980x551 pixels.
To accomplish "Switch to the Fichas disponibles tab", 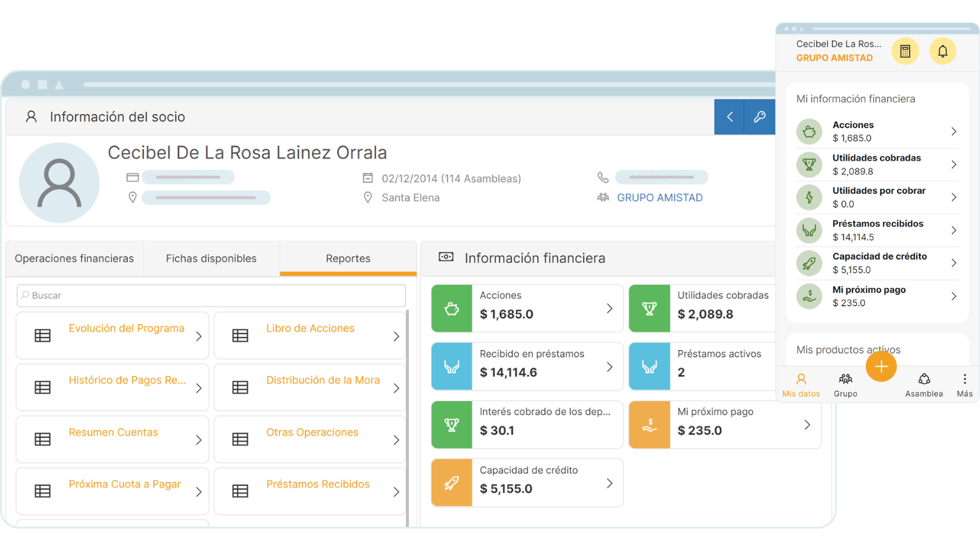I will point(211,258).
